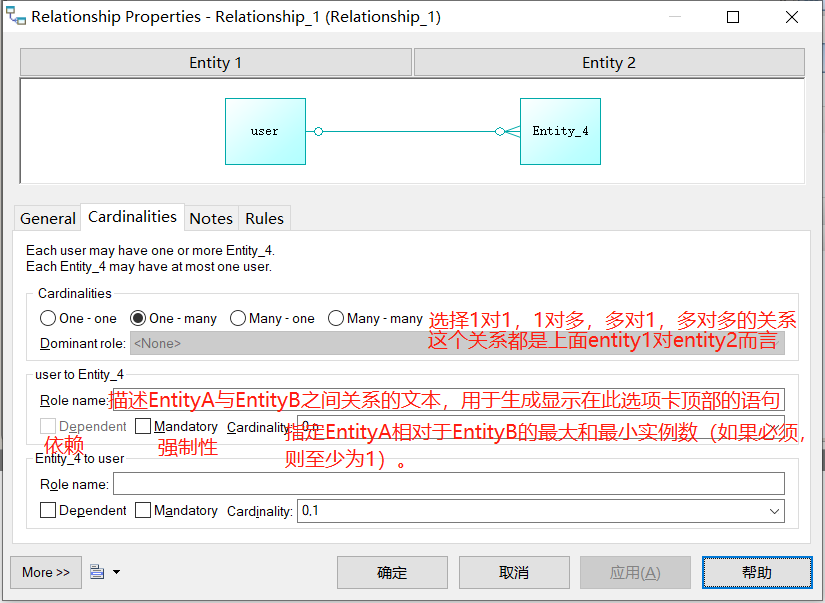Select the user entity box in the diagram
825x603 pixels.
pyautogui.click(x=264, y=131)
